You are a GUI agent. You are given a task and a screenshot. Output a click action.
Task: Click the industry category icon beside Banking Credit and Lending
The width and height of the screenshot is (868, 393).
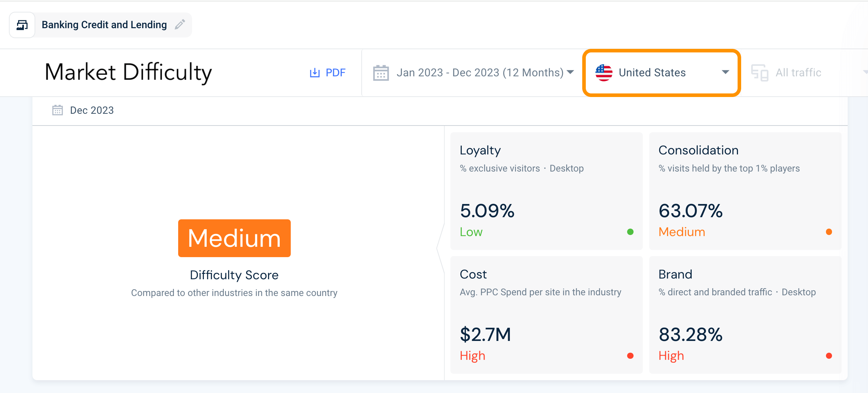click(x=22, y=25)
